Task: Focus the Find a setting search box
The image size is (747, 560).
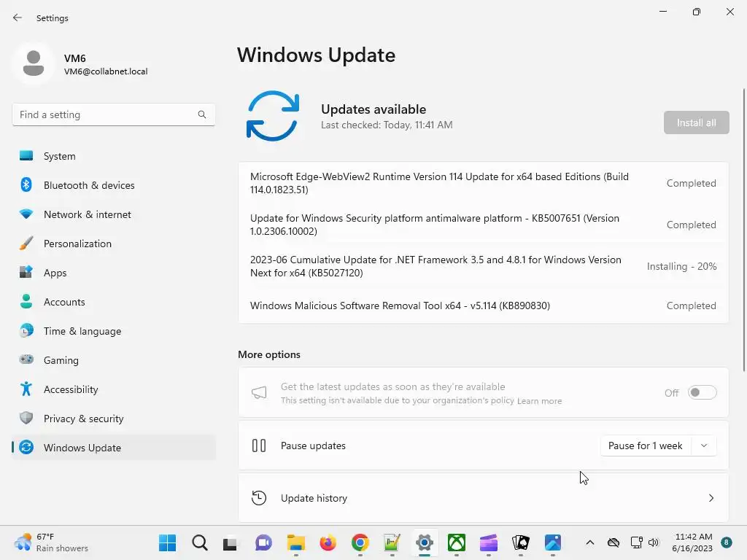Action: (113, 114)
